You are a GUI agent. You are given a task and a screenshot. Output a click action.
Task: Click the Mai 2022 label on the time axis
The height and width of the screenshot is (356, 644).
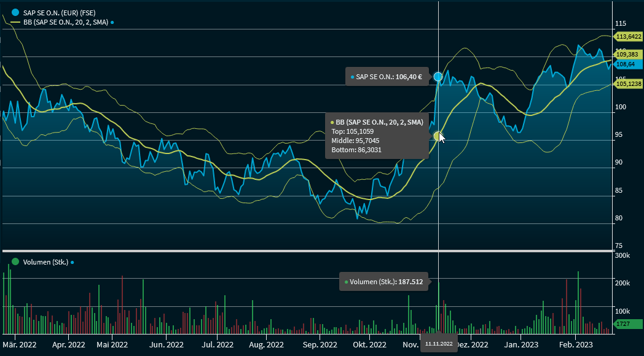[112, 345]
